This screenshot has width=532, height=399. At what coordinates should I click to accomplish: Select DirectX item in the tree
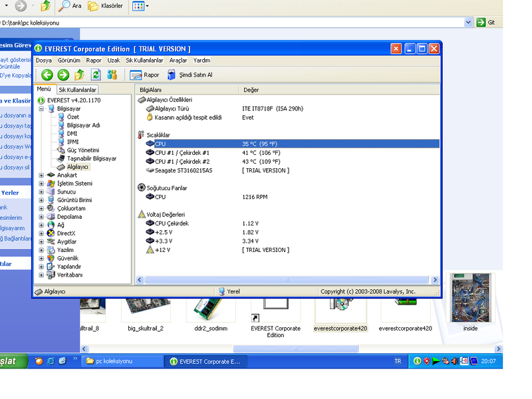(x=66, y=233)
